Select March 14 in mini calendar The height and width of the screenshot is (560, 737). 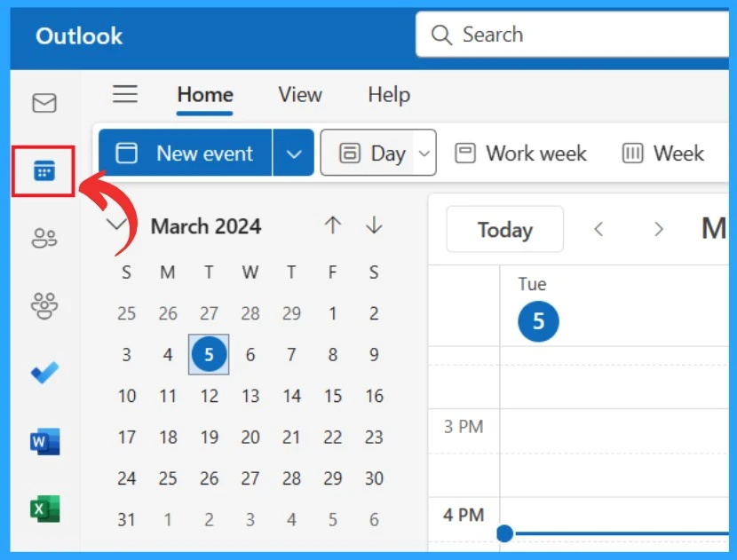pos(291,396)
